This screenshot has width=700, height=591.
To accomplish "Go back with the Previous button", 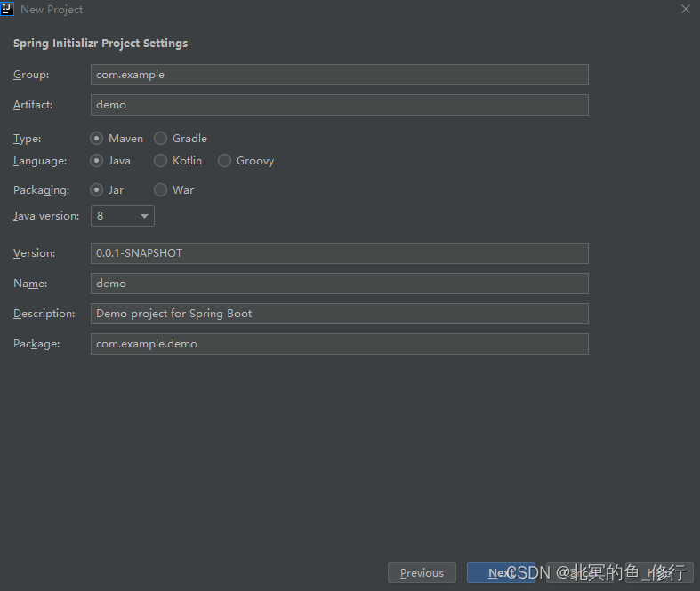I will (422, 572).
